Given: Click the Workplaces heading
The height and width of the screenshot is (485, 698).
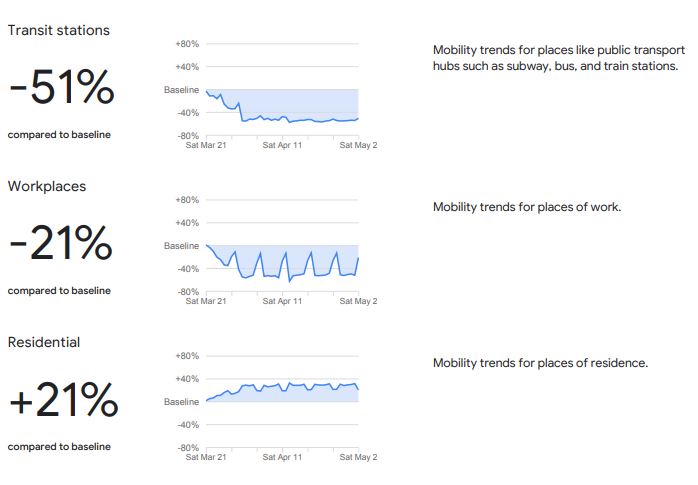Looking at the screenshot, I should pos(47,186).
